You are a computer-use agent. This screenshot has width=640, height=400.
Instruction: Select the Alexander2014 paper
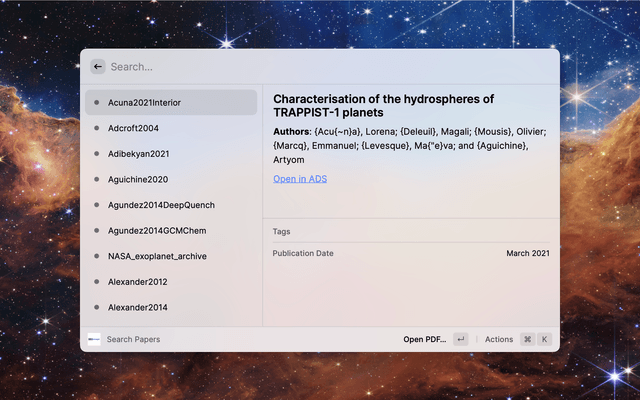tap(138, 307)
